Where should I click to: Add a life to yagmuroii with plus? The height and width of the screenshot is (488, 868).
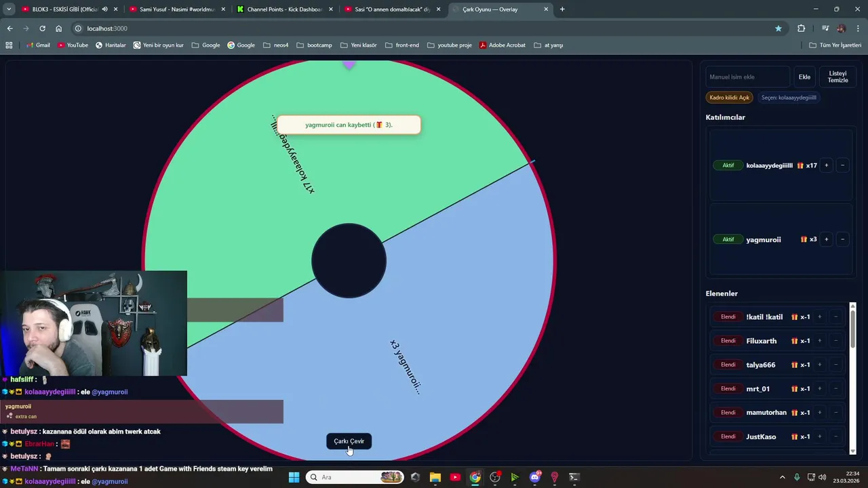coord(826,239)
